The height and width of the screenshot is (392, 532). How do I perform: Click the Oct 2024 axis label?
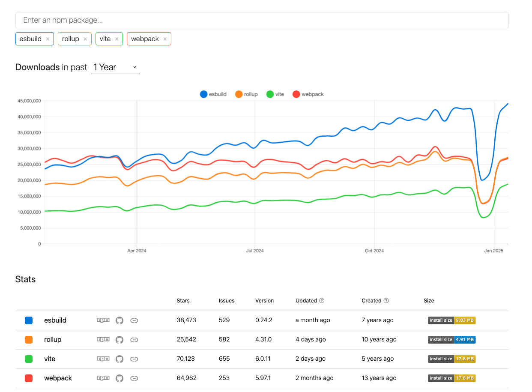pos(374,251)
